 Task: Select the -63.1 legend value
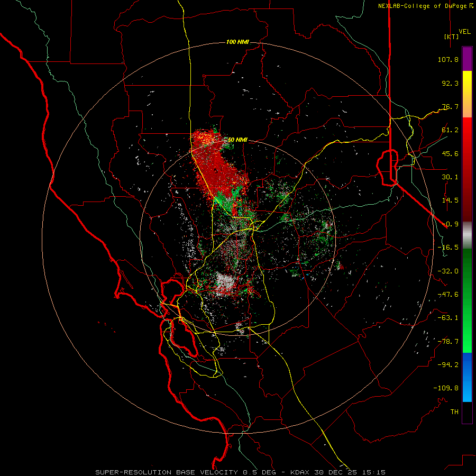pyautogui.click(x=448, y=318)
